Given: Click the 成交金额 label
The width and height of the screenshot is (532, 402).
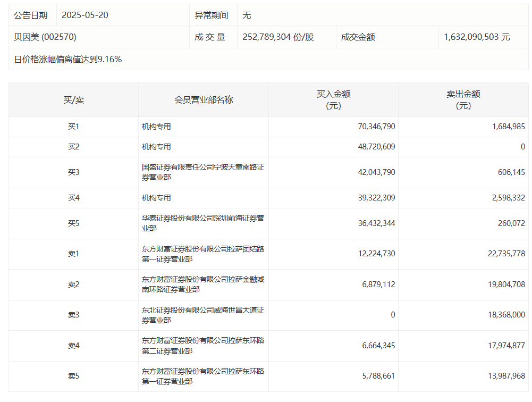Looking at the screenshot, I should (x=358, y=37).
